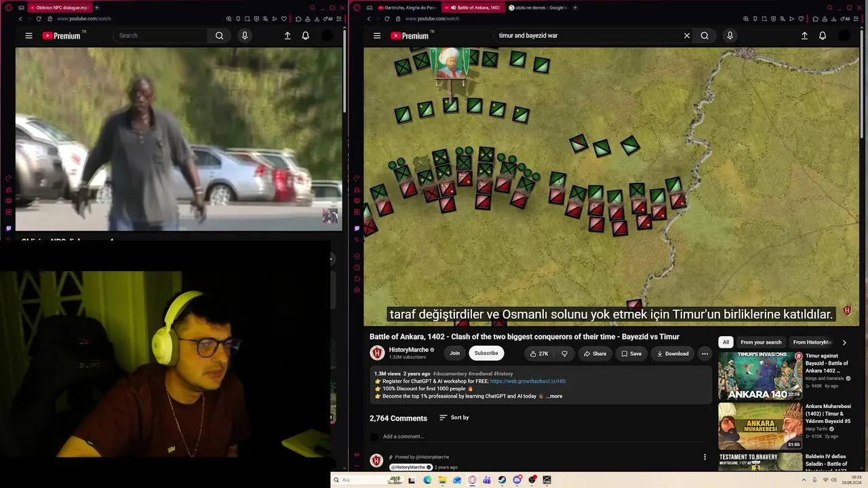Open Steam from the taskbar
This screenshot has width=868, height=488.
click(502, 480)
